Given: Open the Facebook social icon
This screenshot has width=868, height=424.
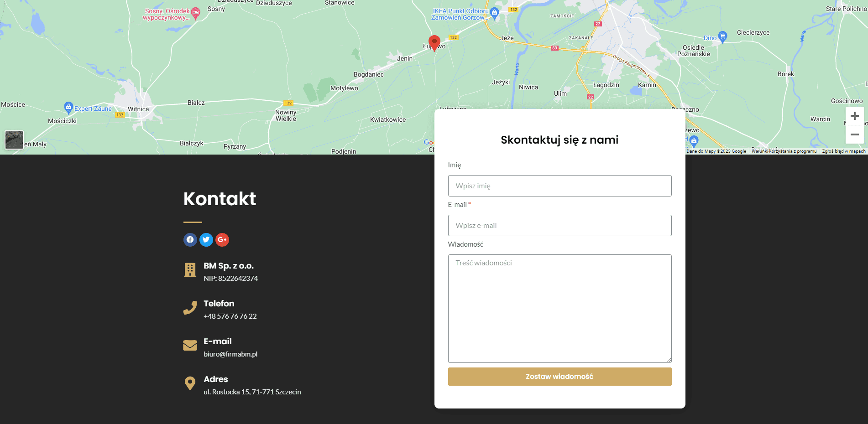Looking at the screenshot, I should (190, 240).
